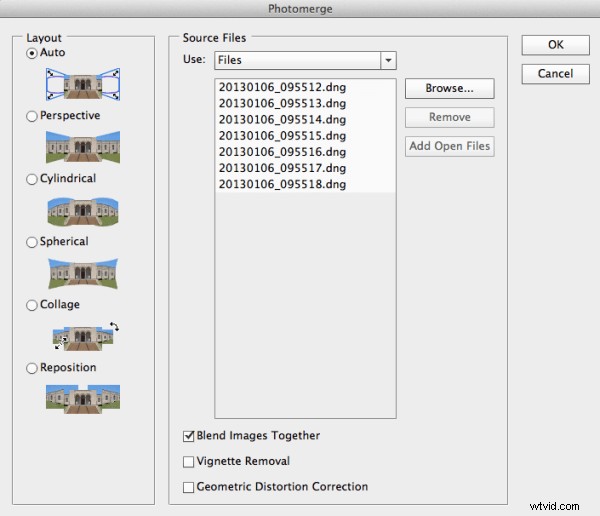Click the Auto layout preview icon
The height and width of the screenshot is (516, 600).
tap(83, 84)
